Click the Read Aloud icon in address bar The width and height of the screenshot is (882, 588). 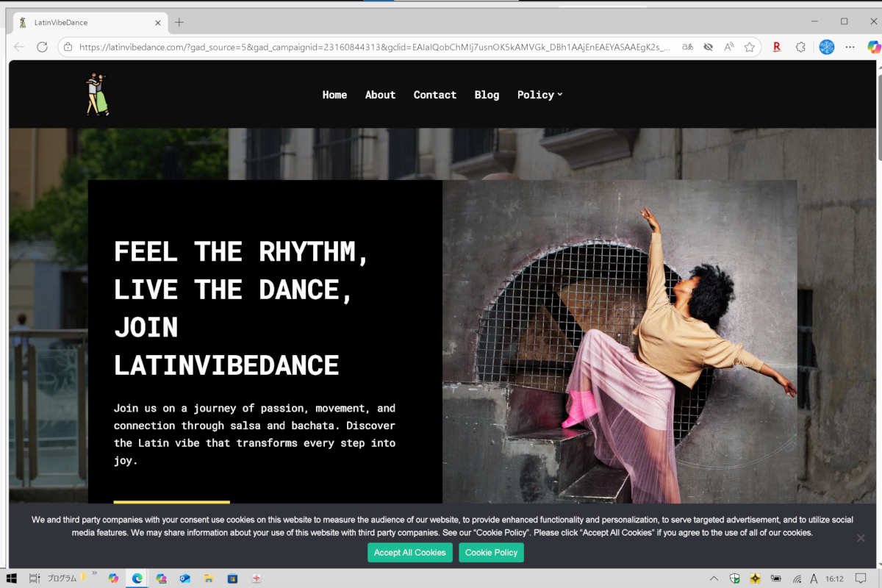coord(729,47)
